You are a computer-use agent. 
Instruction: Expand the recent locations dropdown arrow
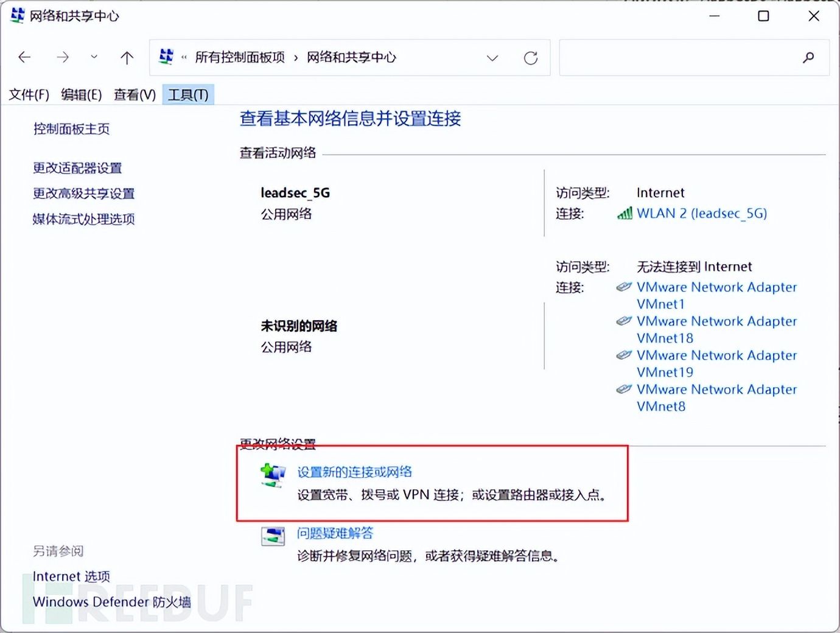click(x=94, y=57)
